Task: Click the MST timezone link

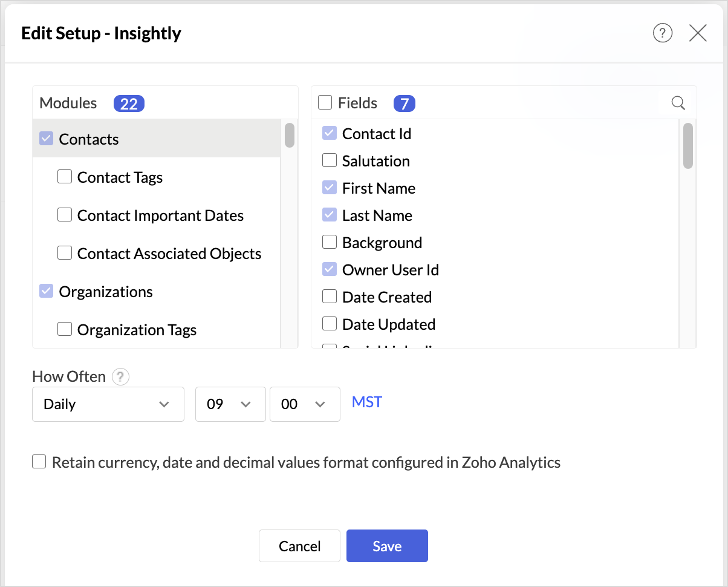Action: (367, 402)
